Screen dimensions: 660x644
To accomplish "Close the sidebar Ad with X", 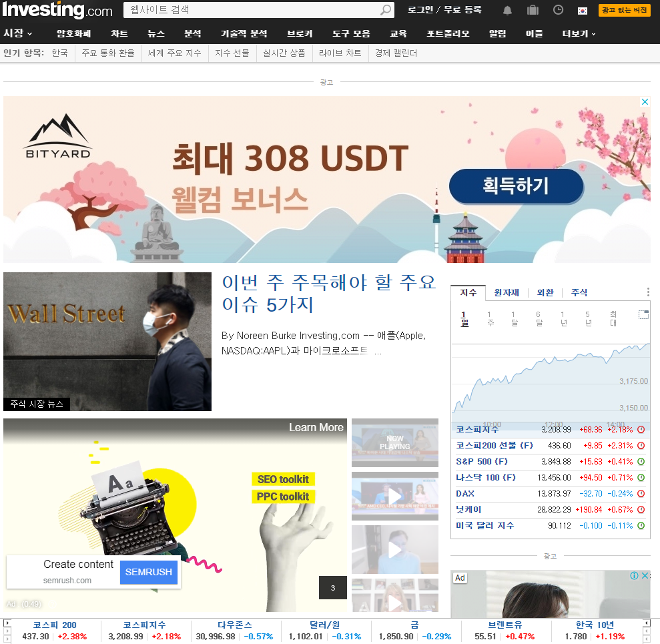I will tap(645, 576).
